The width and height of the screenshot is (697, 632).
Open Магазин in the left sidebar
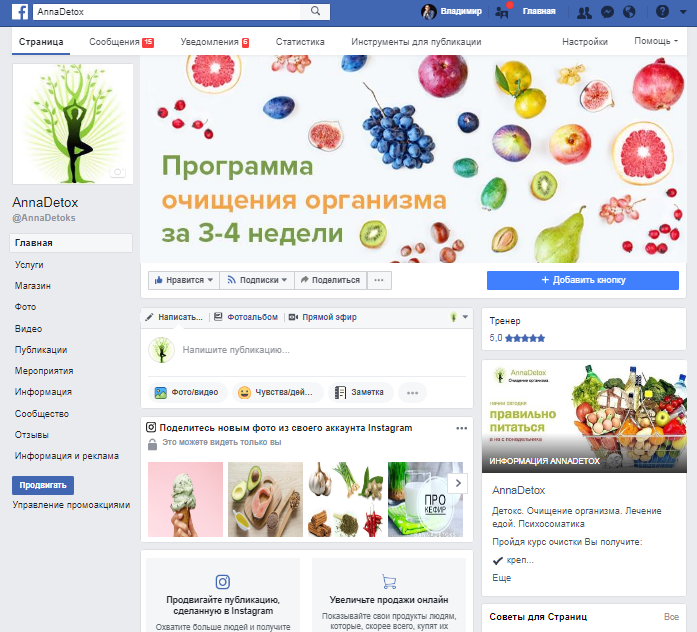pos(32,286)
